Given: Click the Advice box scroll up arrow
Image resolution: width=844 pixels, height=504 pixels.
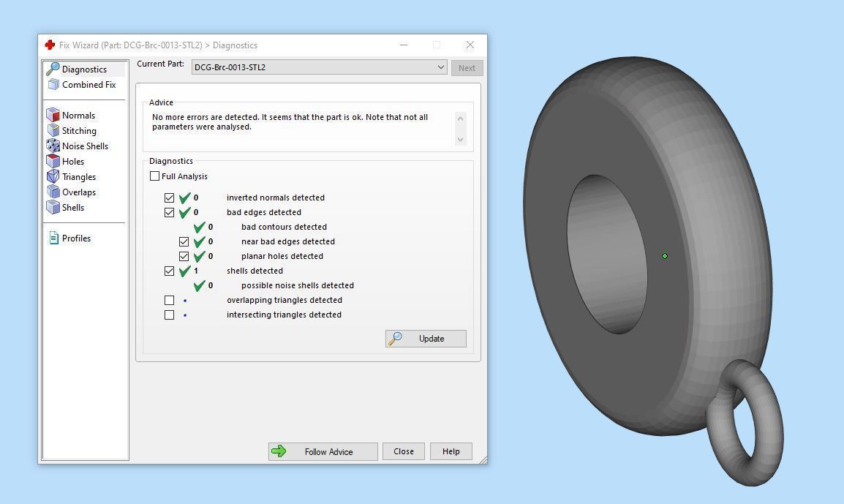Looking at the screenshot, I should [460, 118].
